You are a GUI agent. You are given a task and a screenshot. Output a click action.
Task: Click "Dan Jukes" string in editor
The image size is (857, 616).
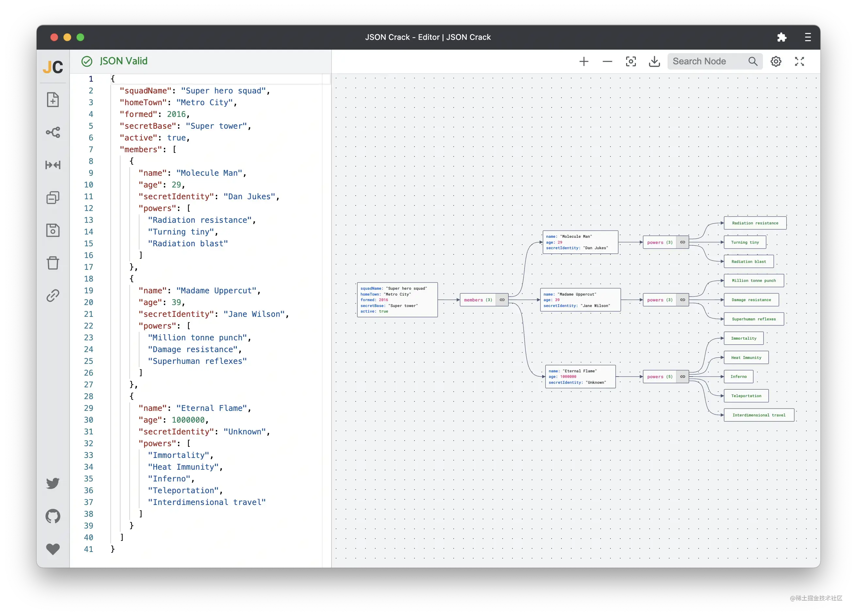[249, 197]
